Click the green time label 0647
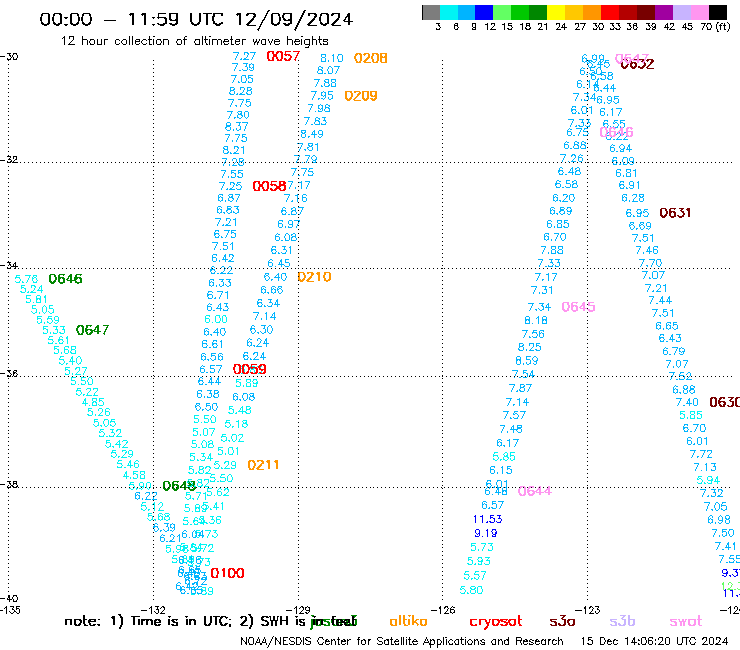The height and width of the screenshot is (650, 740). coord(92,330)
